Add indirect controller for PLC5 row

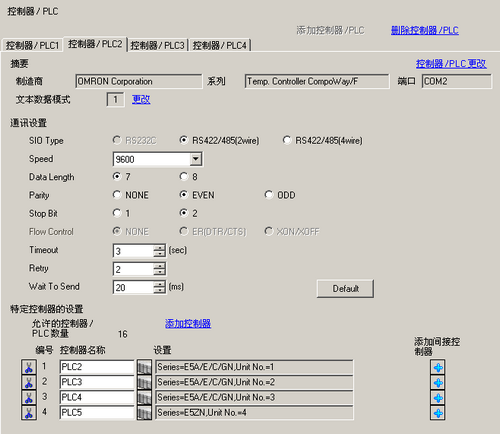pyautogui.click(x=438, y=413)
